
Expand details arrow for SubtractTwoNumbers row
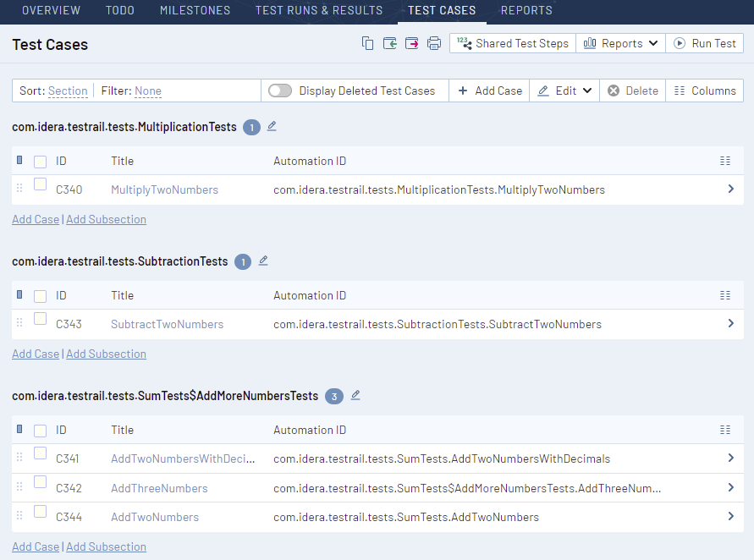731,323
